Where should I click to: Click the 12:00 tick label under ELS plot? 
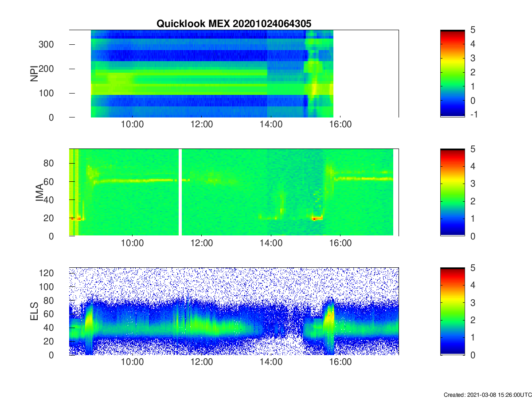(201, 362)
